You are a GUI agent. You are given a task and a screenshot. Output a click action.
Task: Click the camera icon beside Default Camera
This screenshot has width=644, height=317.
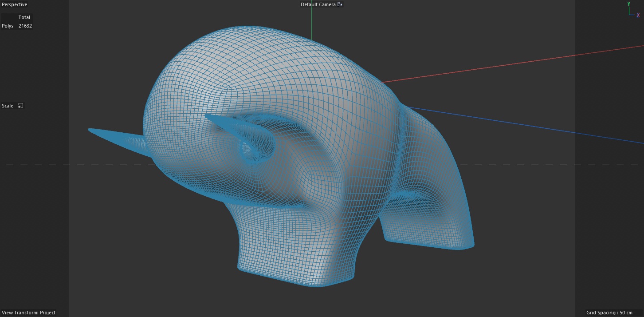(x=340, y=4)
